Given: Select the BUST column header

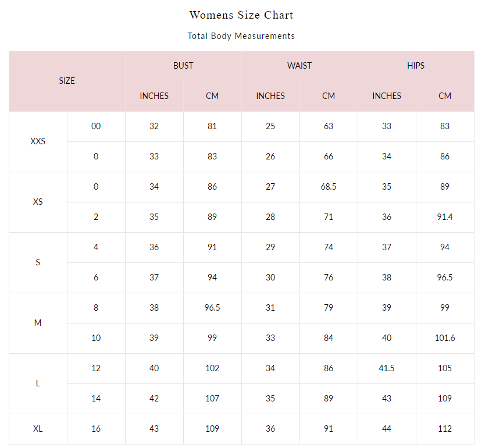Looking at the screenshot, I should coord(183,66).
